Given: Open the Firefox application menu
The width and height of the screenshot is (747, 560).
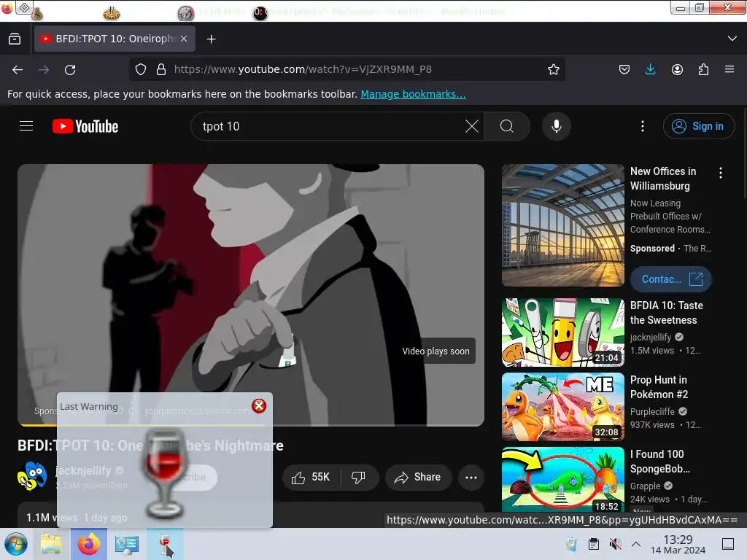Looking at the screenshot, I should (x=729, y=69).
